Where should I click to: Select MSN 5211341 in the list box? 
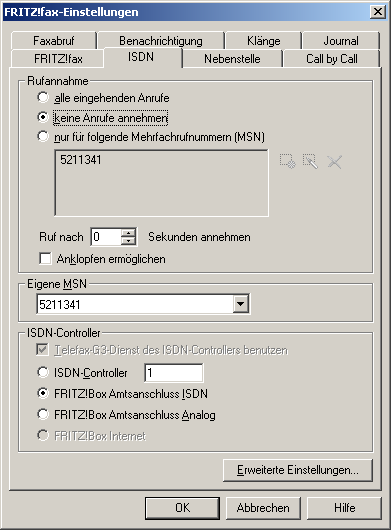coord(81,160)
